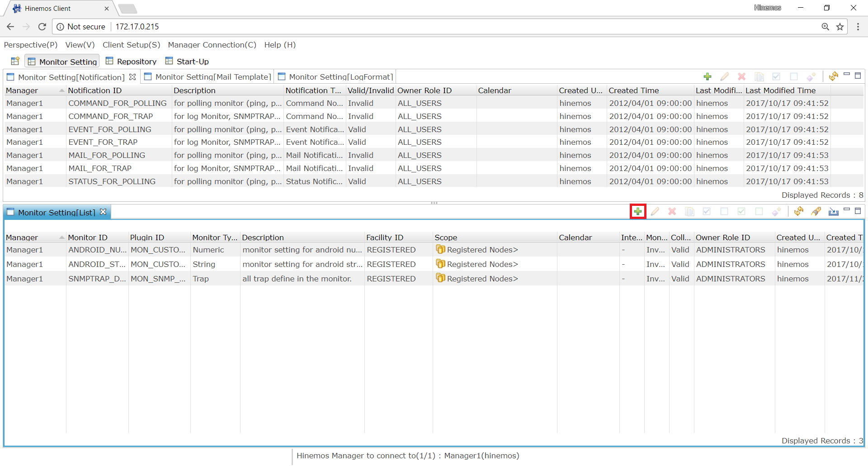Open browser zoom magnifier icon

tap(826, 27)
